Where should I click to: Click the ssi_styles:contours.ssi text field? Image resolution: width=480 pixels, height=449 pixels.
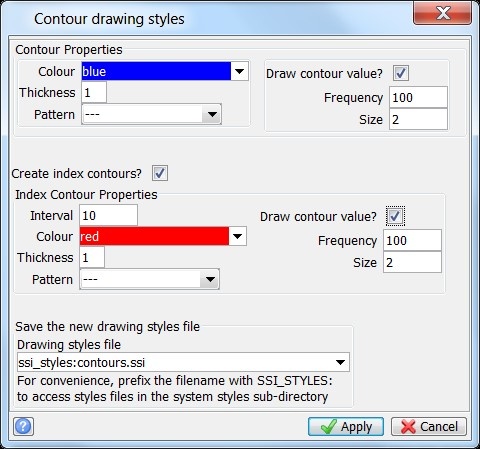174,362
